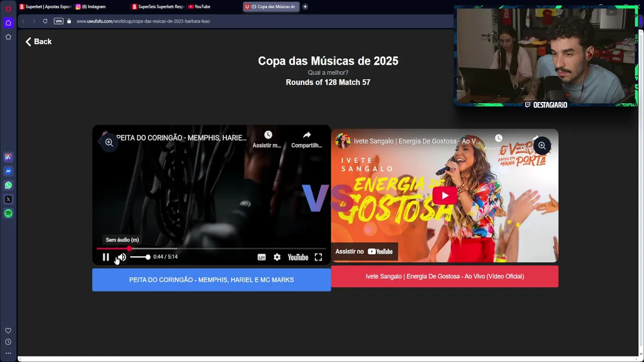This screenshot has height=362, width=644.
Task: Open Spotify in the sidebar
Action: click(8, 213)
